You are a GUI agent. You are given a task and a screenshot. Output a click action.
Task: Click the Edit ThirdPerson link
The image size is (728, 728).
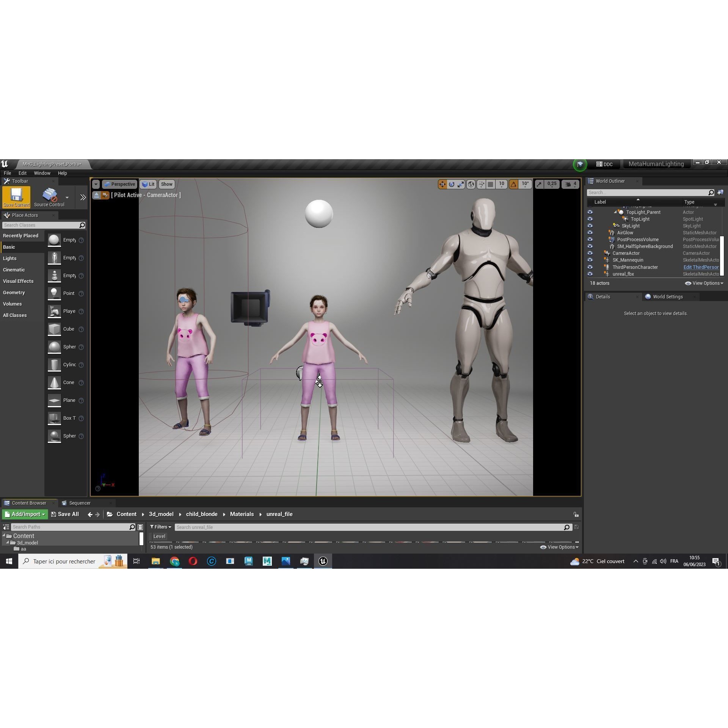tap(701, 267)
